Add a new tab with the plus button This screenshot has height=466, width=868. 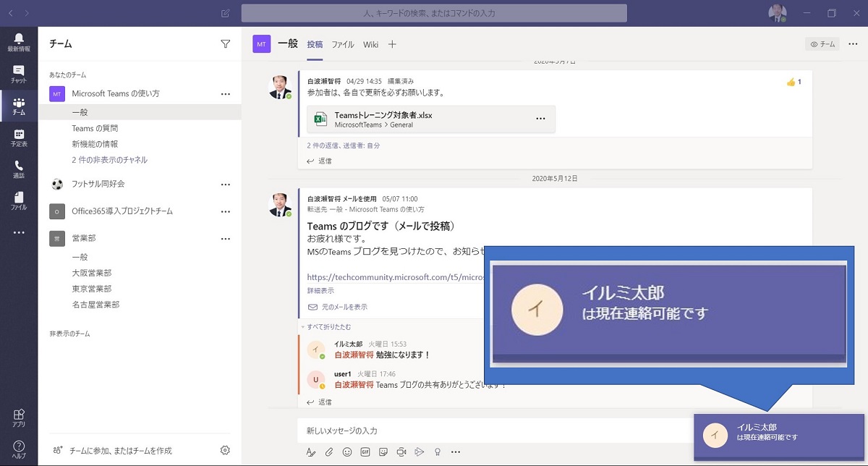tap(392, 44)
